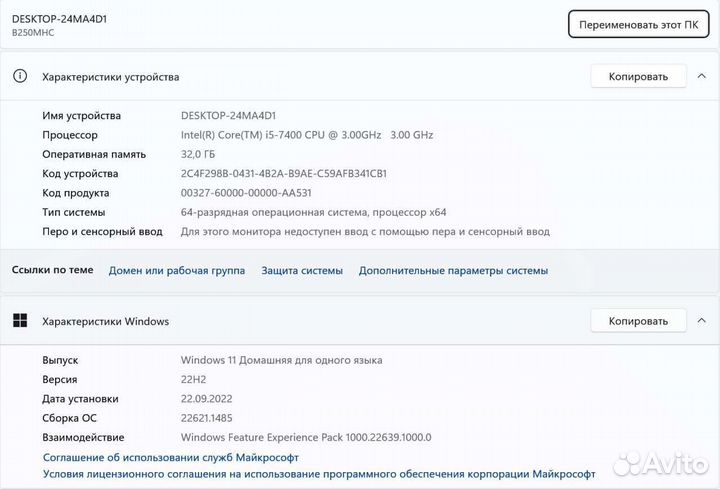Copy device specs with the upper Копировать button
720x489 pixels.
point(638,76)
